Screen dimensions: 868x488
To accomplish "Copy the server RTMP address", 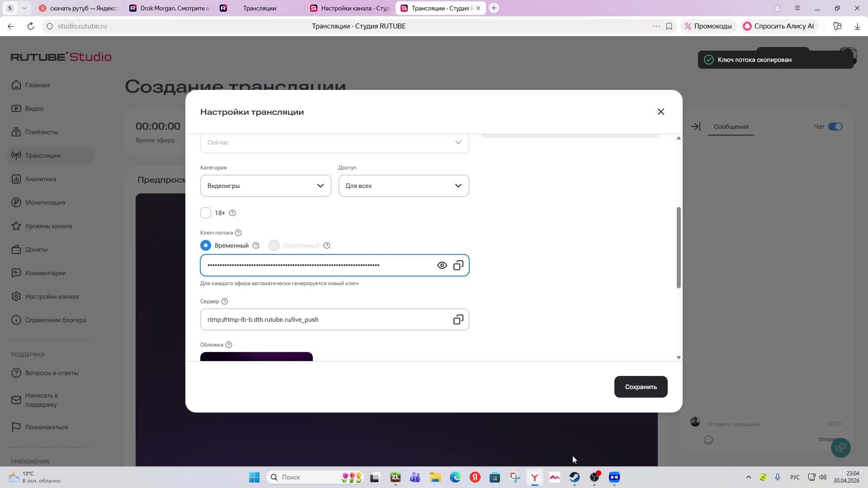I will click(x=458, y=319).
